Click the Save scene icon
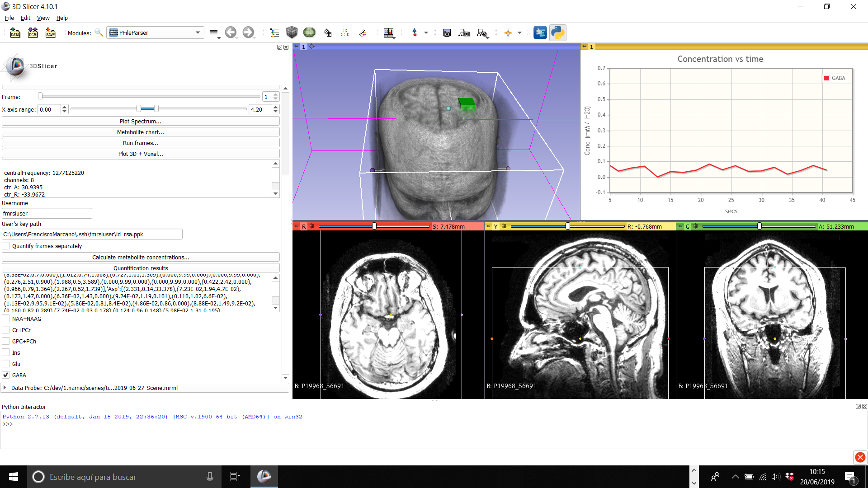The width and height of the screenshot is (868, 488). [x=50, y=33]
